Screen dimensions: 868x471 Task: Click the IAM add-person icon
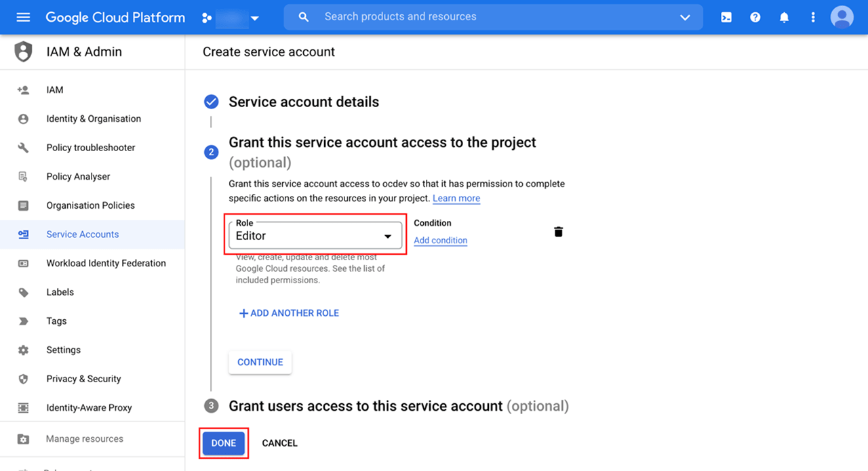[x=23, y=89]
